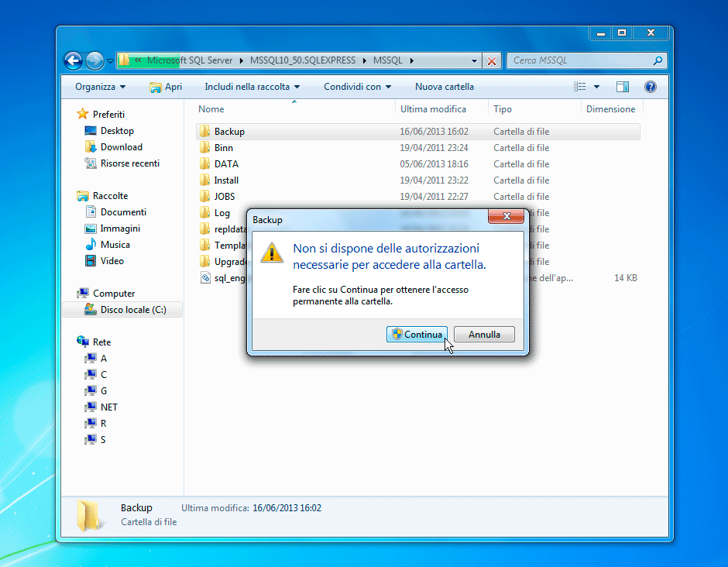
Task: Open Help with the question mark icon
Action: pos(651,87)
